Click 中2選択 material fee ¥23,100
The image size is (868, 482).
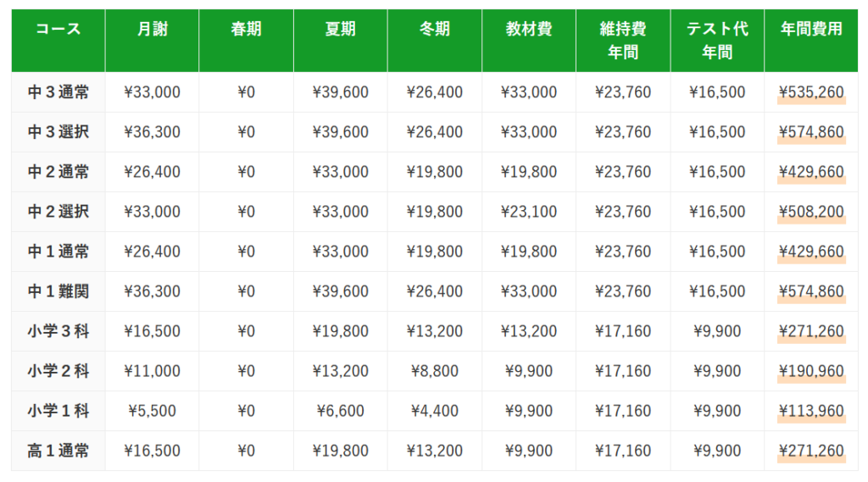click(529, 212)
